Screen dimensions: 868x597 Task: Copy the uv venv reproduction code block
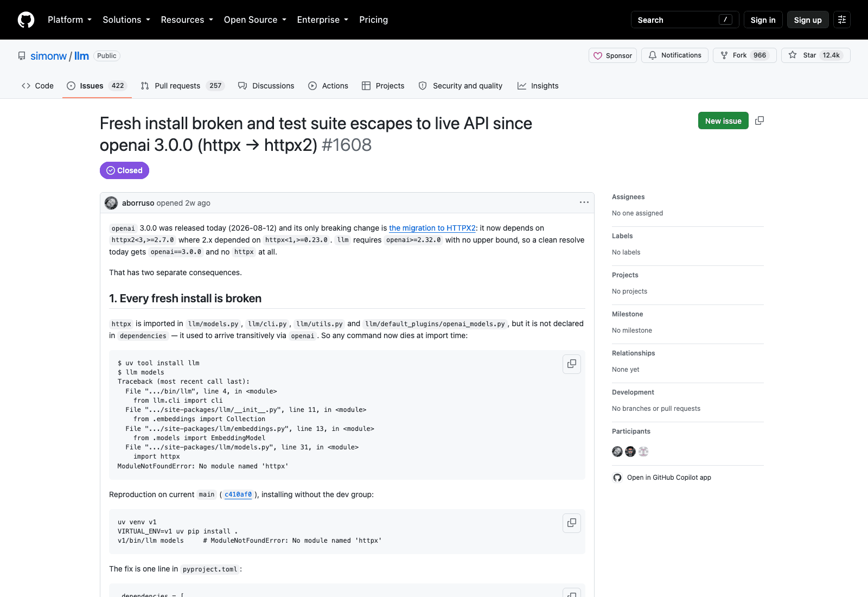click(x=572, y=523)
